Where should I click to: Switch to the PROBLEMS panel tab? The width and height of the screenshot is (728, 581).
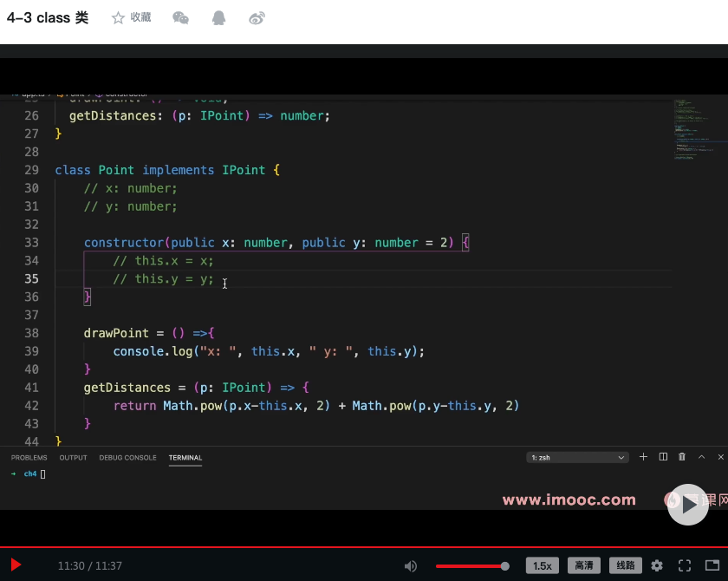[29, 458]
